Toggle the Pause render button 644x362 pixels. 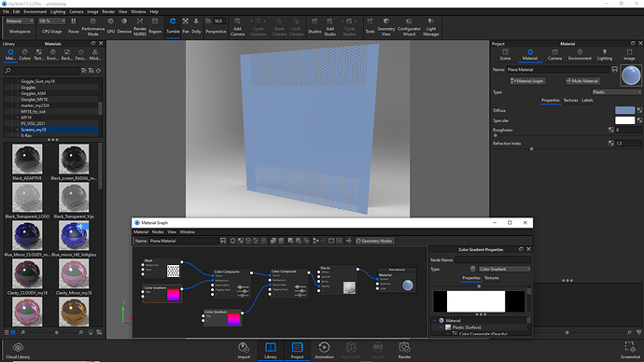pyautogui.click(x=73, y=26)
